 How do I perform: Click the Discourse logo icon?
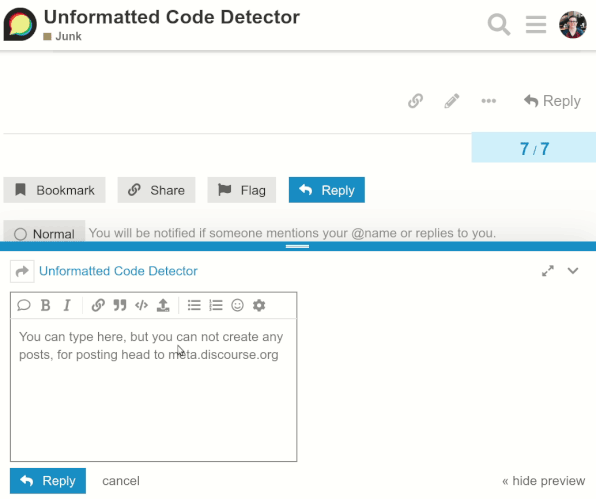coord(20,24)
